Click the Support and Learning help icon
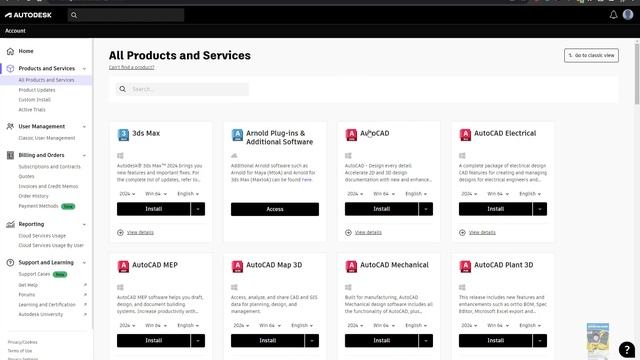The width and height of the screenshot is (640, 360). click(10, 262)
